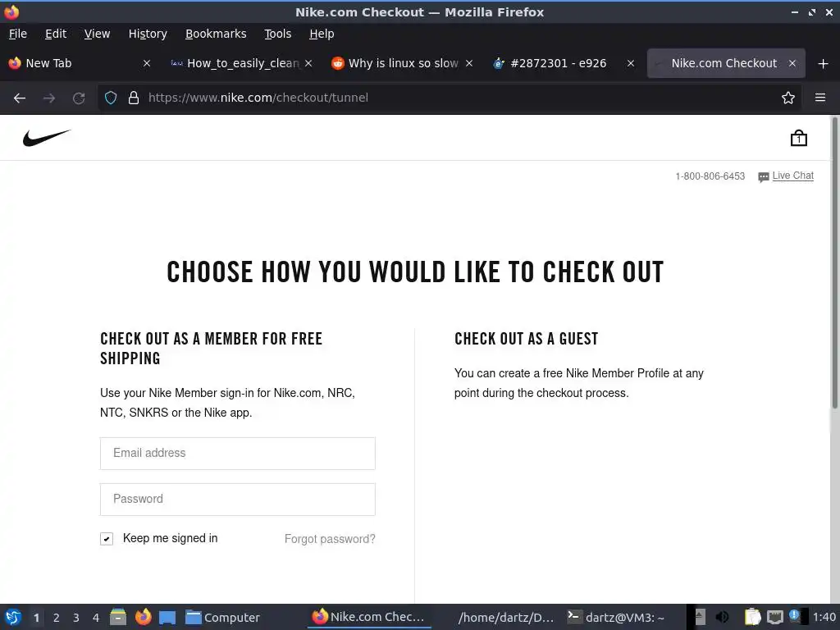The image size is (840, 630).
Task: Open the volume speaker tray icon
Action: pos(722,617)
